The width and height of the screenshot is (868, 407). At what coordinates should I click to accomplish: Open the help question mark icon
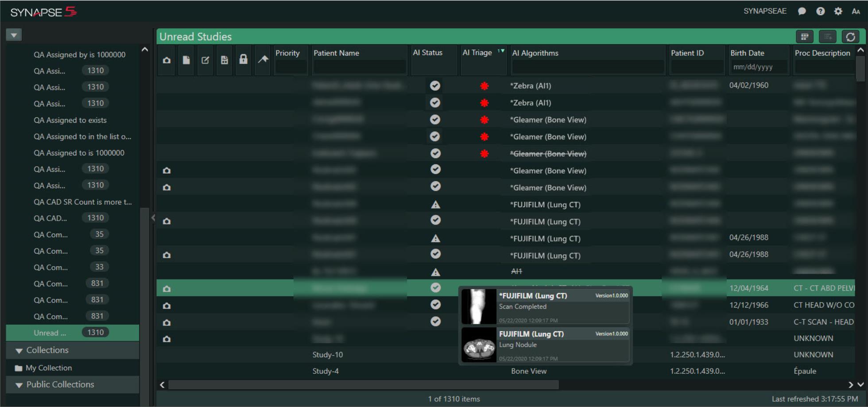820,12
